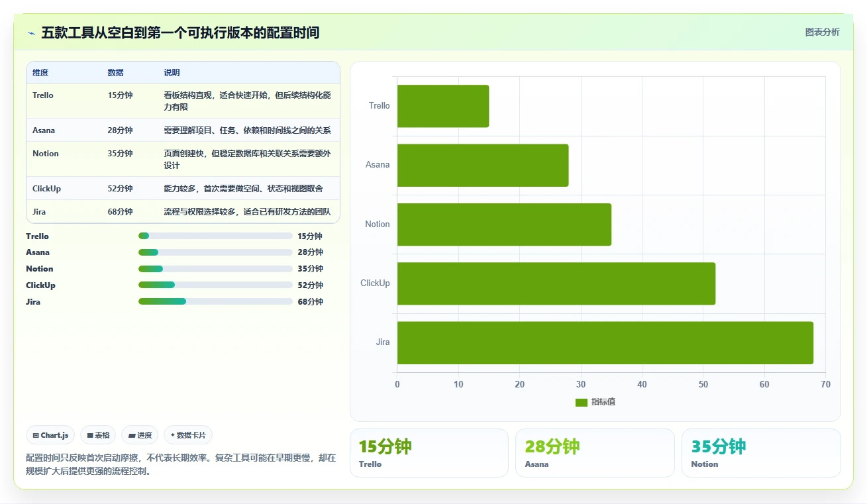Image resolution: width=867 pixels, height=504 pixels.
Task: Click the Jira y-axis label of the chart
Action: coord(383,342)
